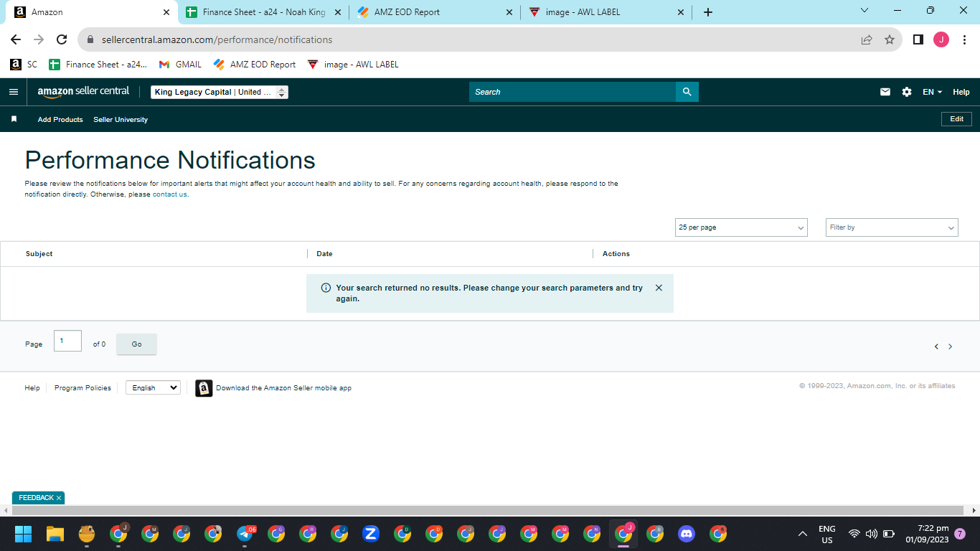Click the FEEDBACK button

coord(36,498)
